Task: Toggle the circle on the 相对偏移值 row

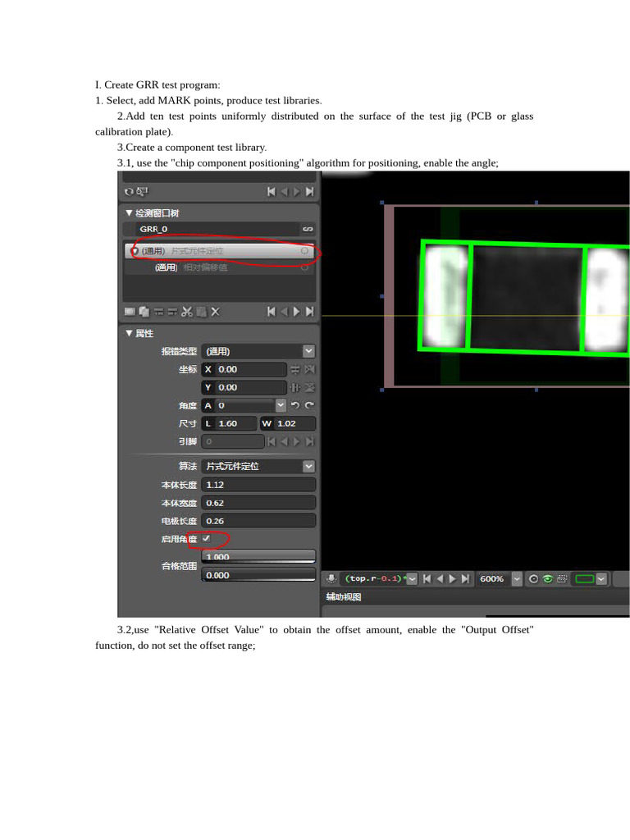Action: (304, 267)
